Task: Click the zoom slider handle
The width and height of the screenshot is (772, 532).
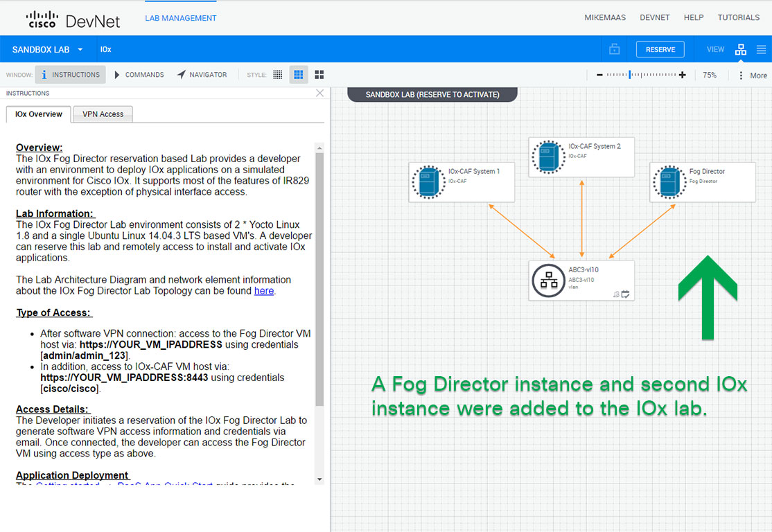Action: tap(630, 75)
